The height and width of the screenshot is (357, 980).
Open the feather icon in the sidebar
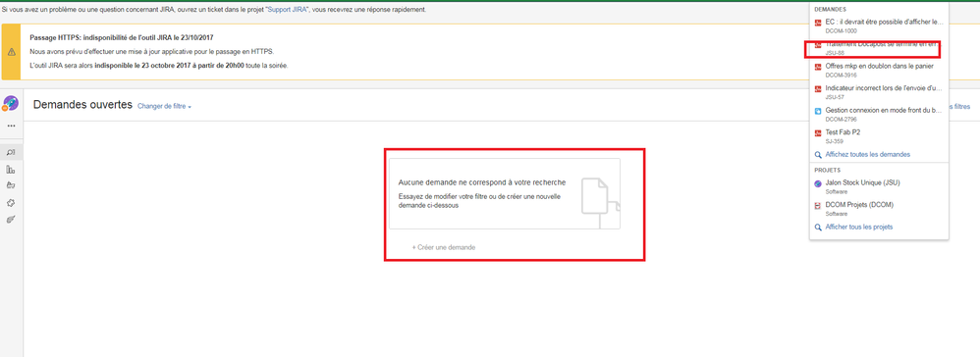11,220
